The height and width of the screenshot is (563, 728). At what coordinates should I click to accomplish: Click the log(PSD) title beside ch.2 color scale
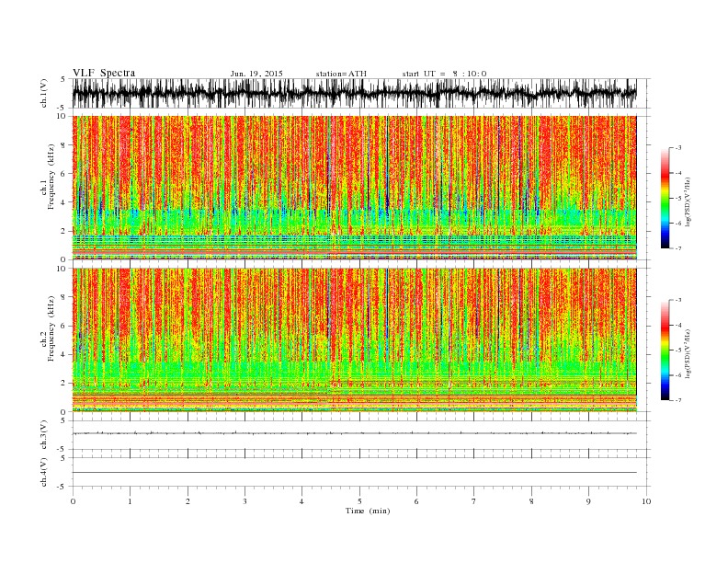pyautogui.click(x=689, y=353)
